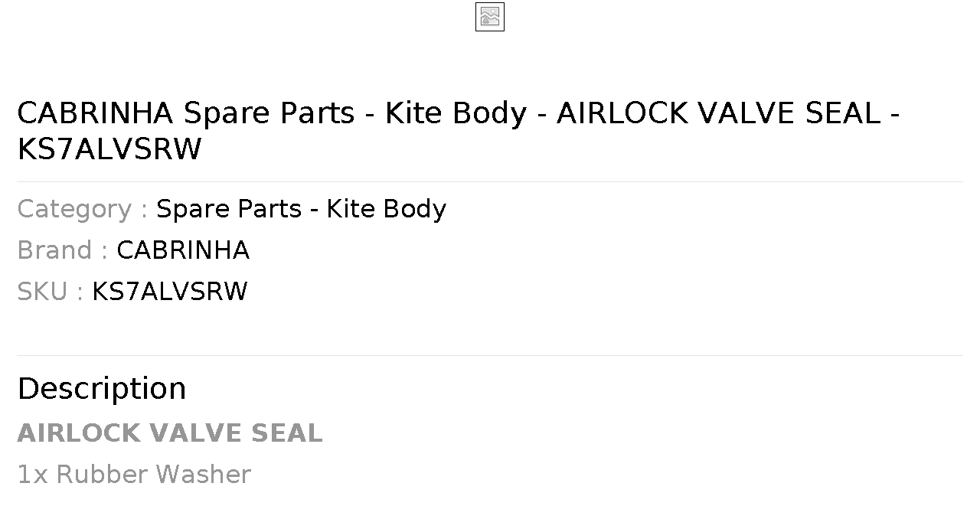This screenshot has width=980, height=506.
Task: Open the Spare Parts - Kite Body category link
Action: 301,209
